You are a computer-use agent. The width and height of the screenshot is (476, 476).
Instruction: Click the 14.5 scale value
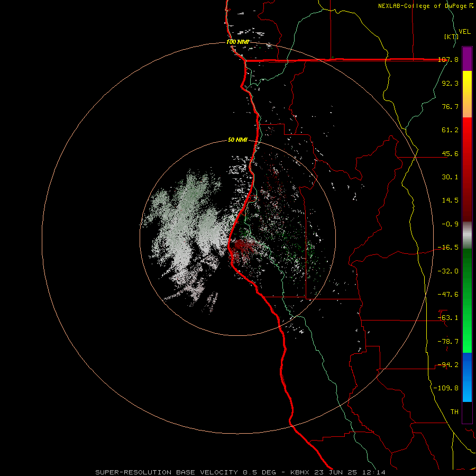(450, 200)
